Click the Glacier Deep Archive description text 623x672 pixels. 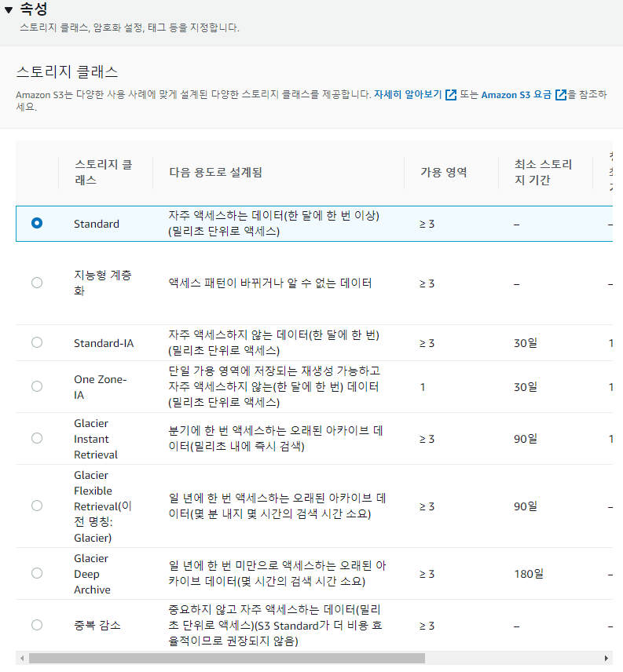pos(277,573)
